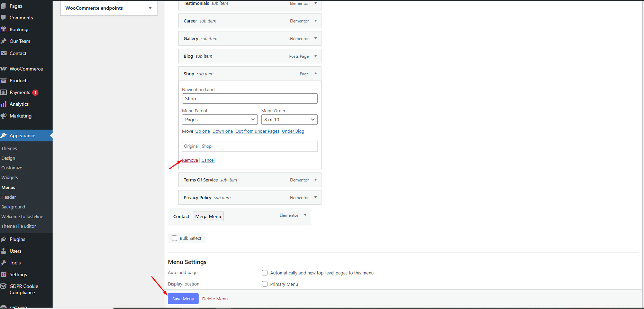This screenshot has height=309, width=644.
Task: Enable the Bulk Select checkbox
Action: [x=174, y=238]
